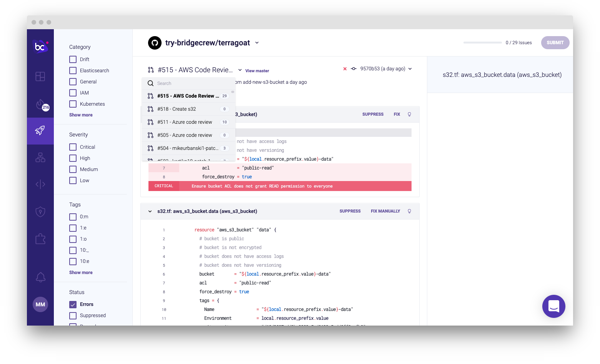
Task: Uncheck the Errors status checkbox
Action: pos(73,304)
